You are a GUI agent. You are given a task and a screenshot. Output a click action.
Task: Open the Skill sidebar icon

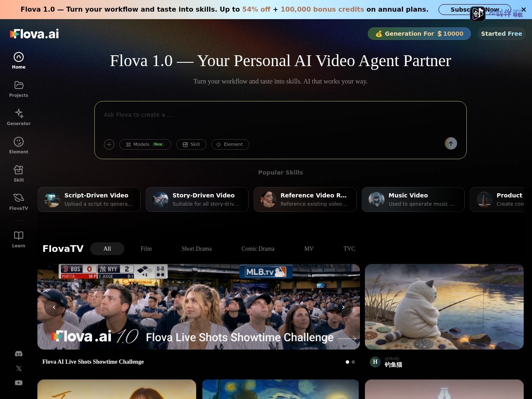(19, 174)
